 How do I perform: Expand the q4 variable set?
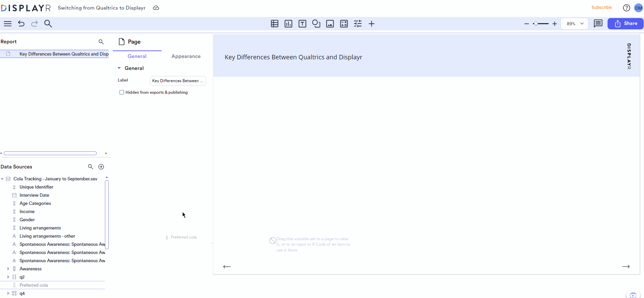click(8, 293)
